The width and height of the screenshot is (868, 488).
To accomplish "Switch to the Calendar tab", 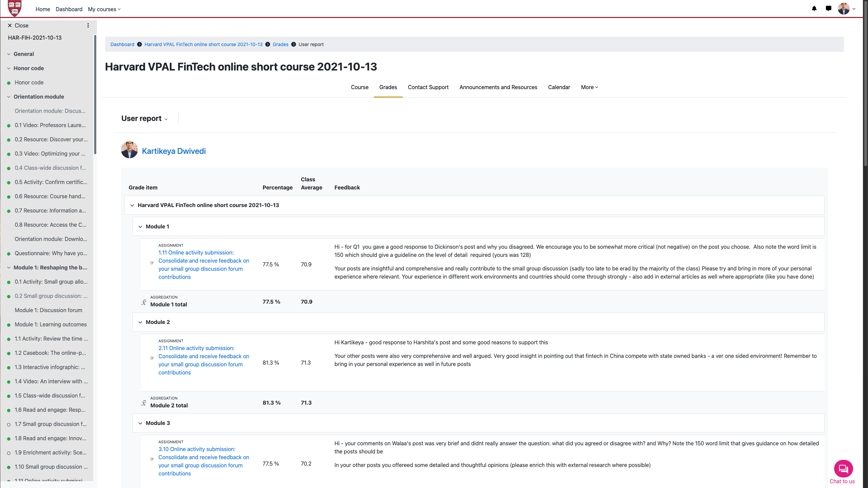I will click(559, 87).
